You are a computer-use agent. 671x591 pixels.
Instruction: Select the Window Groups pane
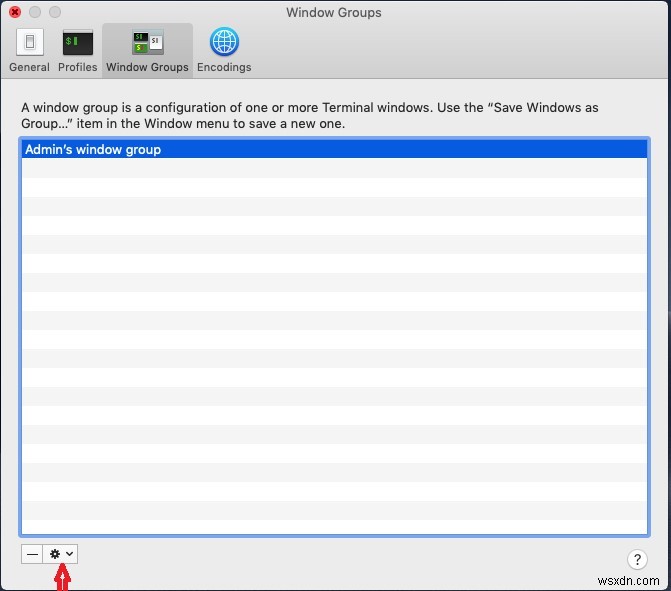(147, 50)
